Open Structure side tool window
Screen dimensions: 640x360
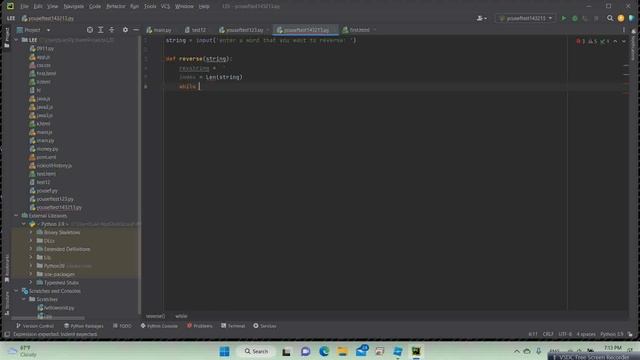coord(7,304)
